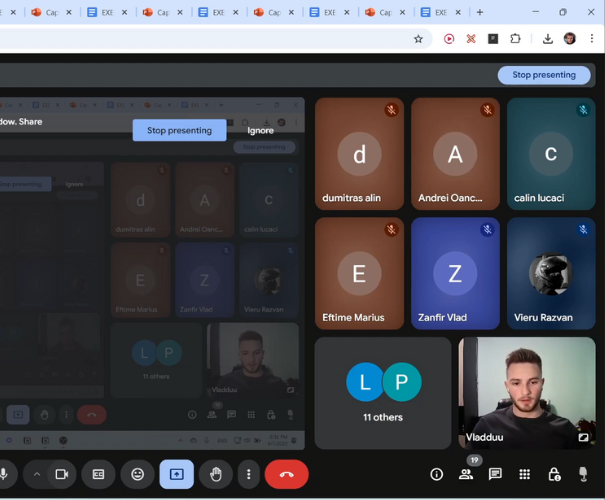605x500 pixels.
Task: Click the Stop presenting button at top right
Action: pyautogui.click(x=544, y=75)
